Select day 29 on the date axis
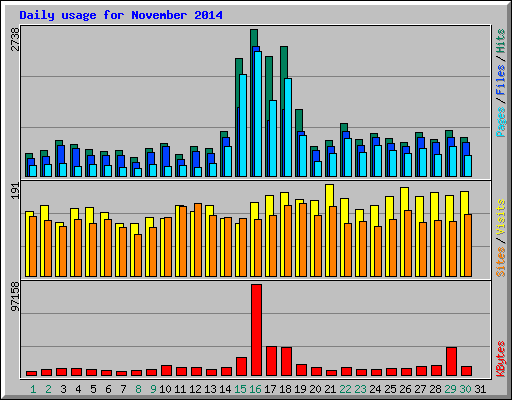The height and width of the screenshot is (400, 512). pyautogui.click(x=450, y=389)
